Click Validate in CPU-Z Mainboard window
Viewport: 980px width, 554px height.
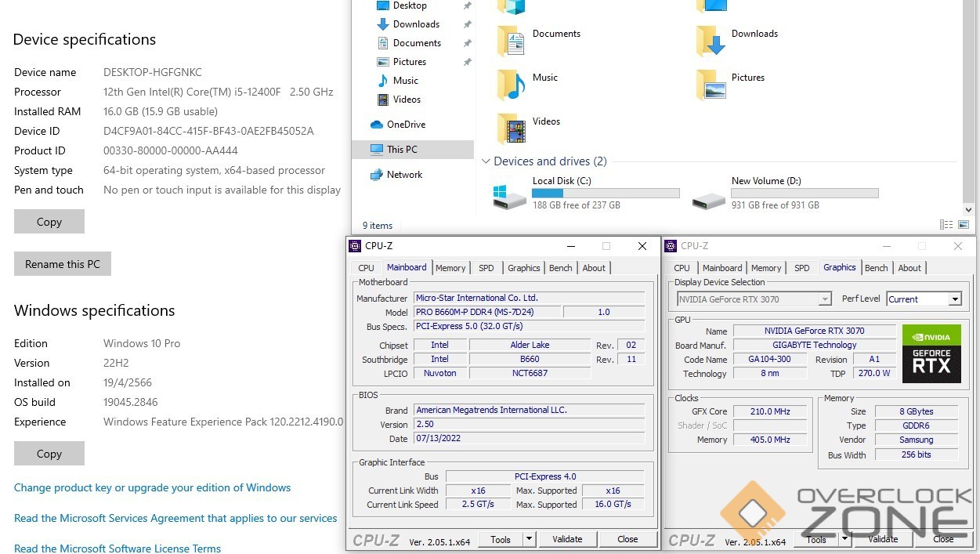pyautogui.click(x=567, y=539)
